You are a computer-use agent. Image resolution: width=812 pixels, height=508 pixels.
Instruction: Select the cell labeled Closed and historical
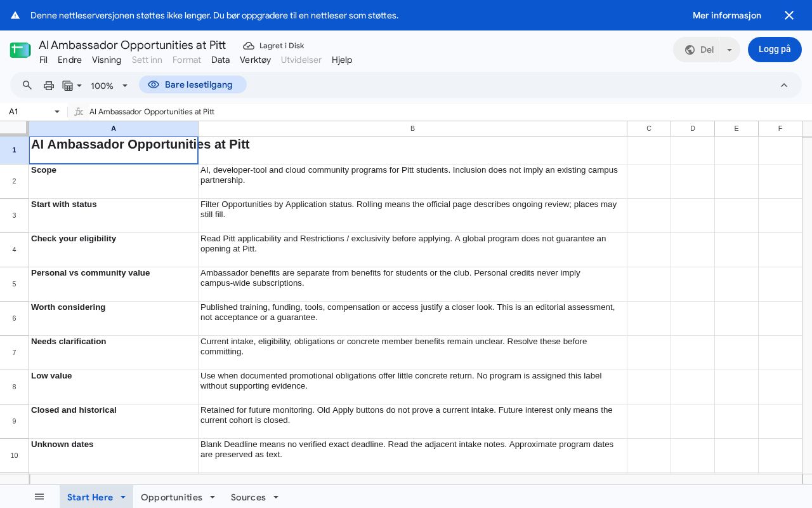(114, 421)
